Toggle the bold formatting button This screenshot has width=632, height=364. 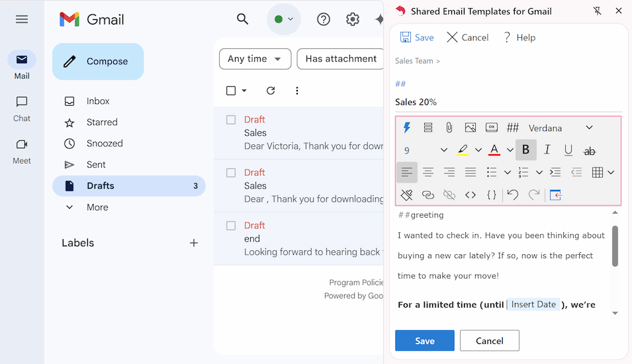click(525, 150)
